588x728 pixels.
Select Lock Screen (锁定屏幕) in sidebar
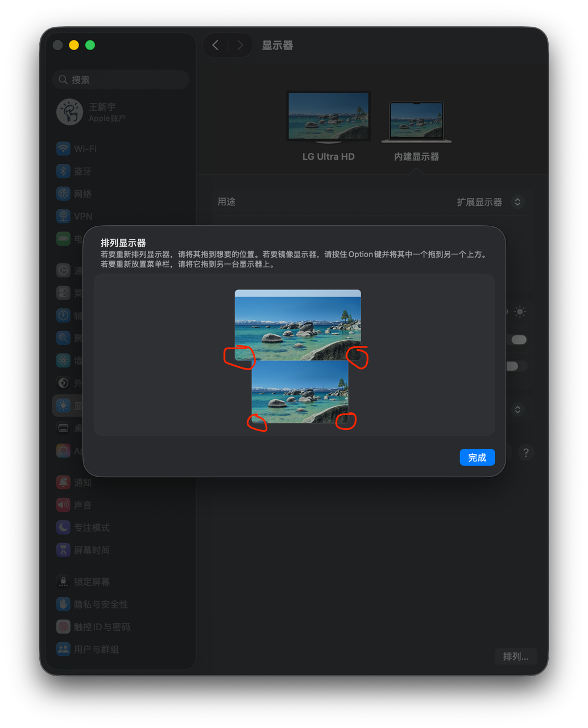63,582
